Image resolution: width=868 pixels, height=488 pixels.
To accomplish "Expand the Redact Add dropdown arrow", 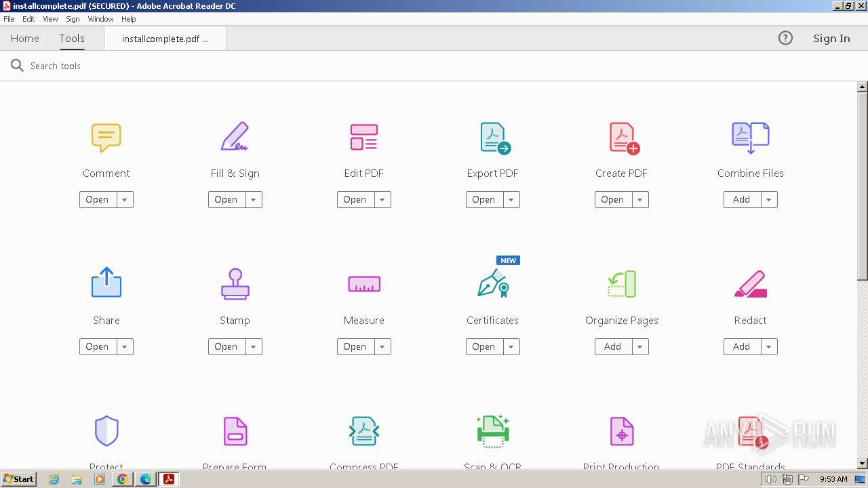I will [769, 346].
